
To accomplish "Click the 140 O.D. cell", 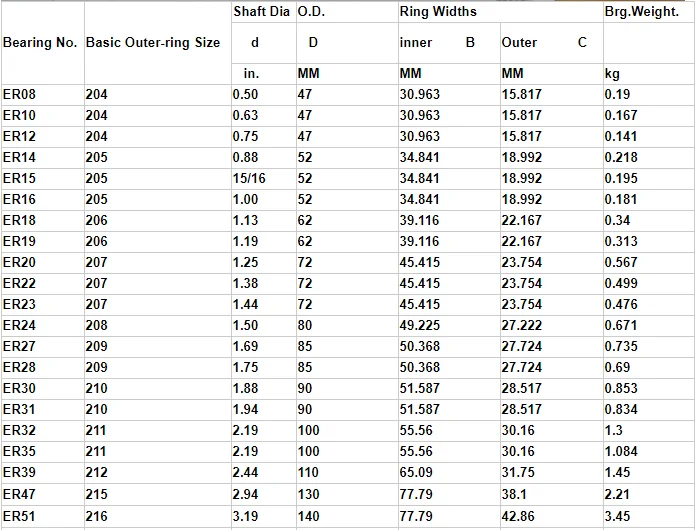I will coord(308,516).
